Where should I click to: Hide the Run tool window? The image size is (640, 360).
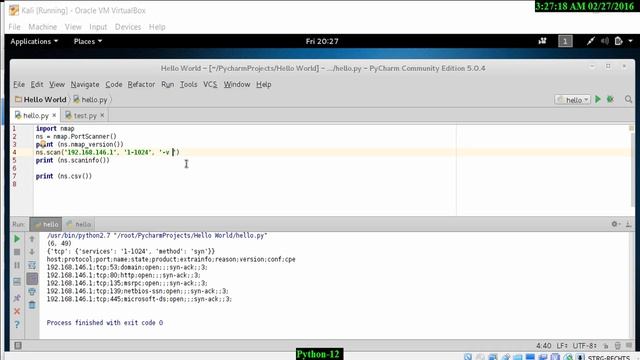point(628,224)
